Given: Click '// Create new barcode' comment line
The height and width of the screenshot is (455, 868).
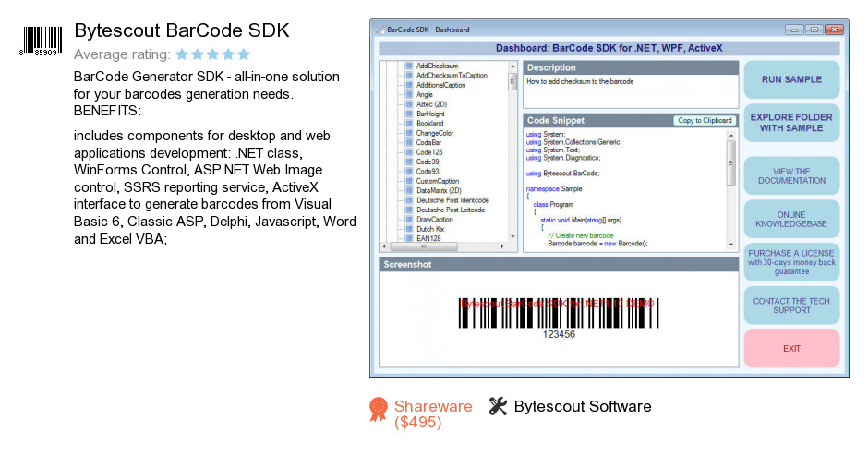Looking at the screenshot, I should pos(581,235).
